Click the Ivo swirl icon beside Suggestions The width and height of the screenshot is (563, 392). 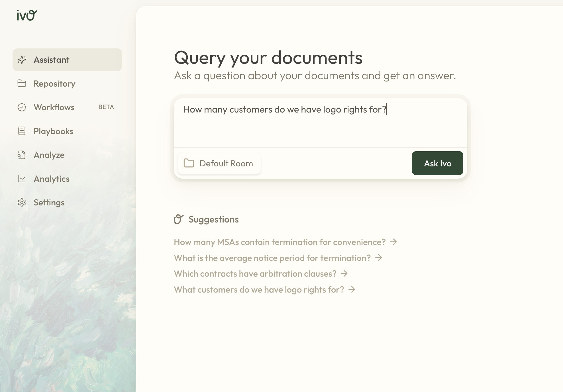pyautogui.click(x=179, y=219)
